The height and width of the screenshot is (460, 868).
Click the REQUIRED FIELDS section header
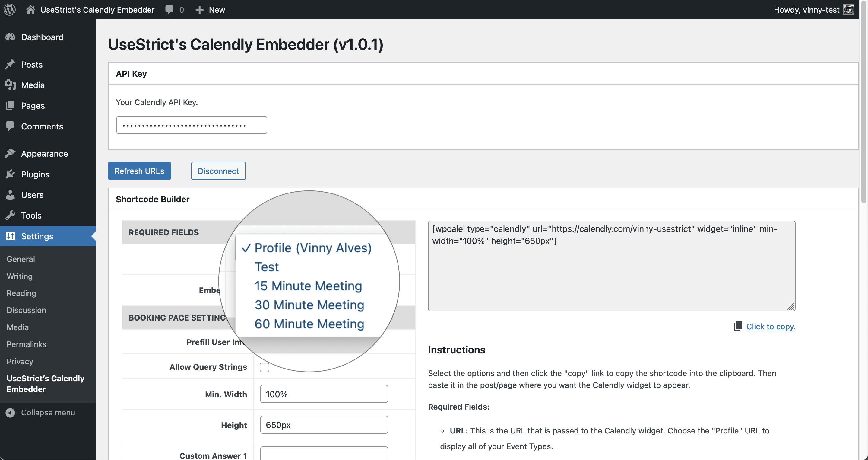click(x=163, y=232)
